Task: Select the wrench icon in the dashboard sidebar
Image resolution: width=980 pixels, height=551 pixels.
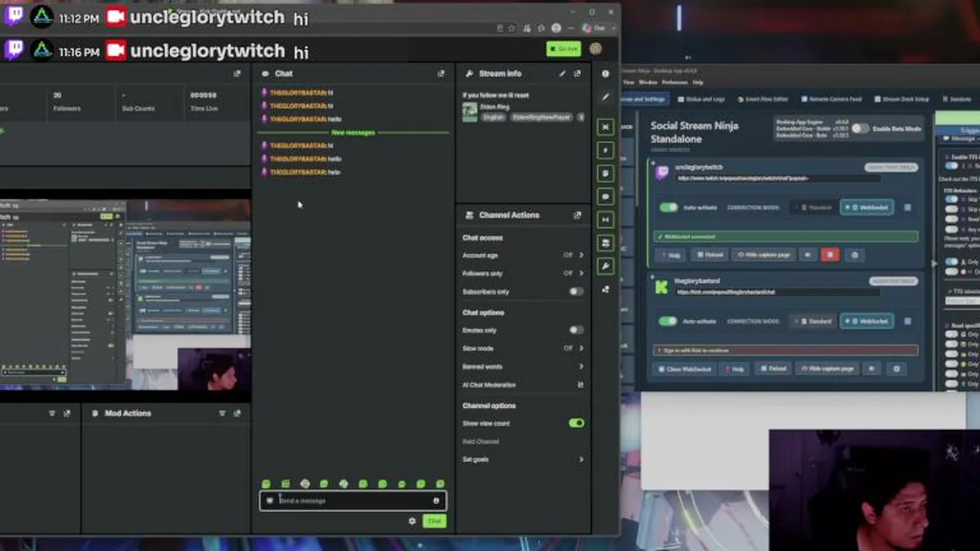Action: (606, 266)
